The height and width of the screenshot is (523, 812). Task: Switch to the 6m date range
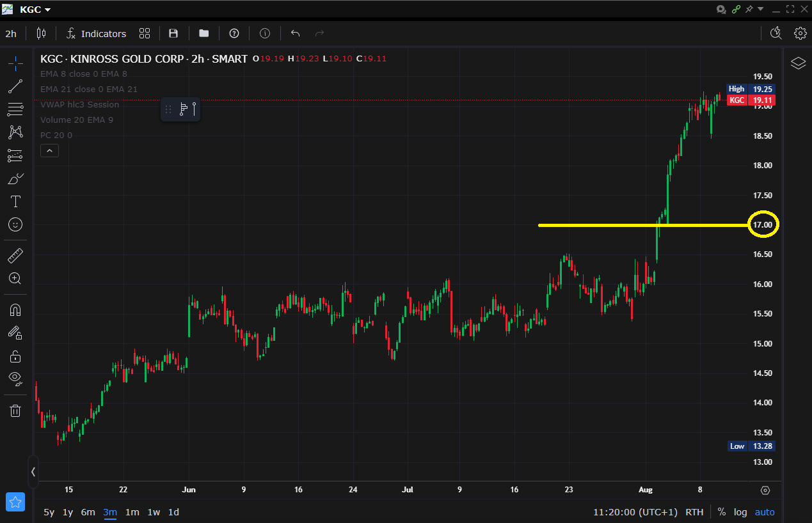[x=88, y=512]
